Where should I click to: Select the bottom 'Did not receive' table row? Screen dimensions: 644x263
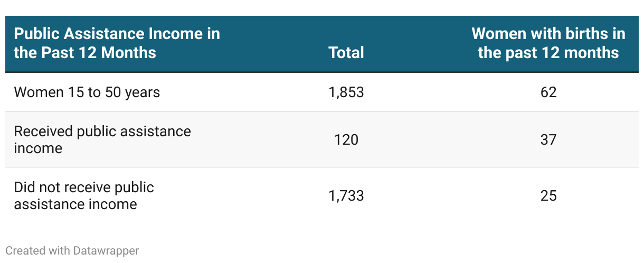(x=322, y=196)
